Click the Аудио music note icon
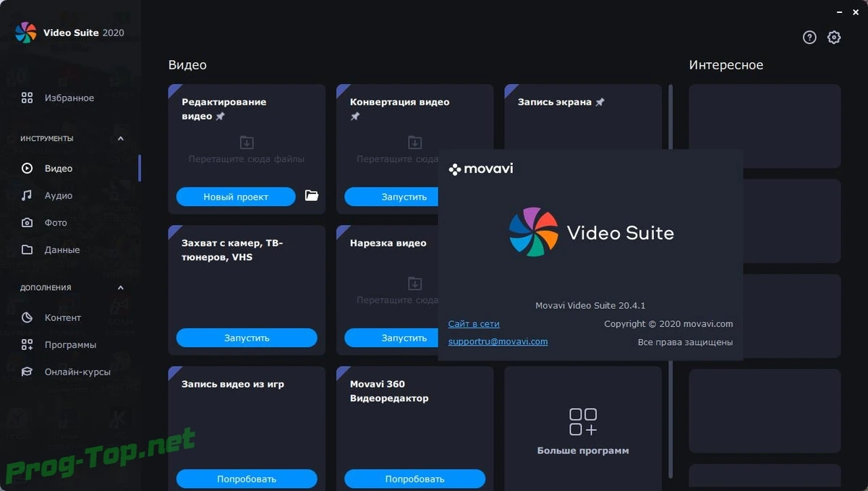This screenshot has height=491, width=868. [x=27, y=195]
